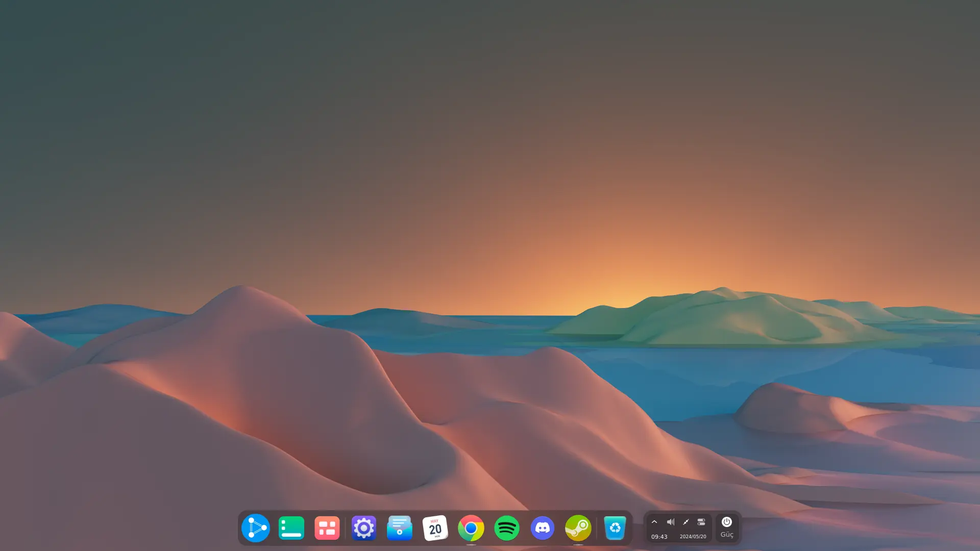Launch the blue file manager drawer icon
980x551 pixels.
(400, 528)
